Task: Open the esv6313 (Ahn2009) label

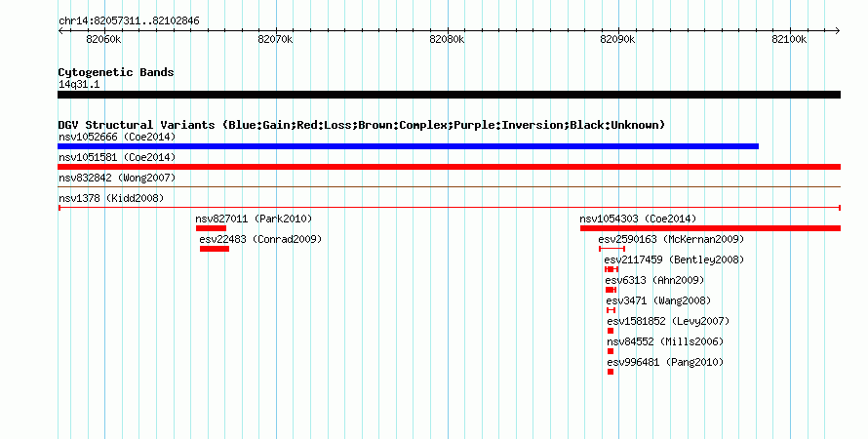Action: tap(654, 280)
